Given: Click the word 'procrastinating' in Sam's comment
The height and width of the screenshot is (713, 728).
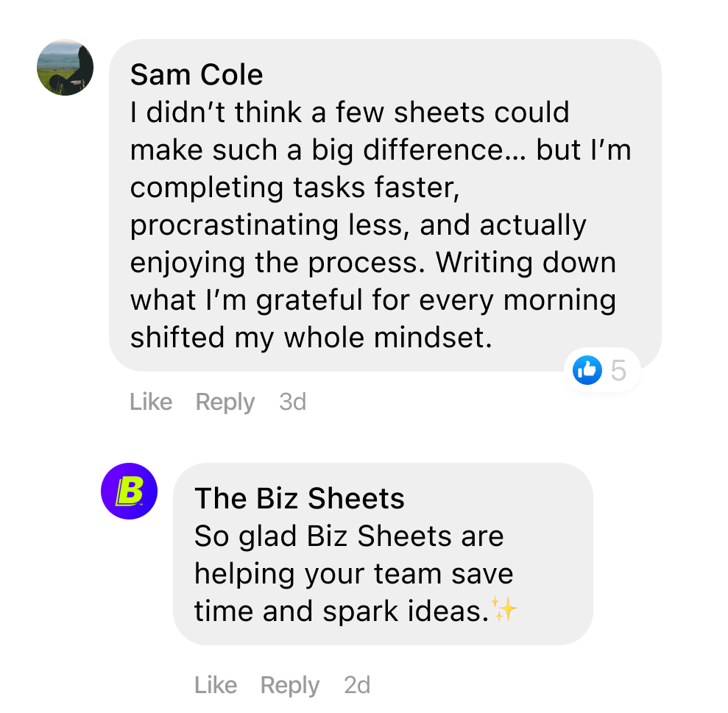Looking at the screenshot, I should pos(235,227).
